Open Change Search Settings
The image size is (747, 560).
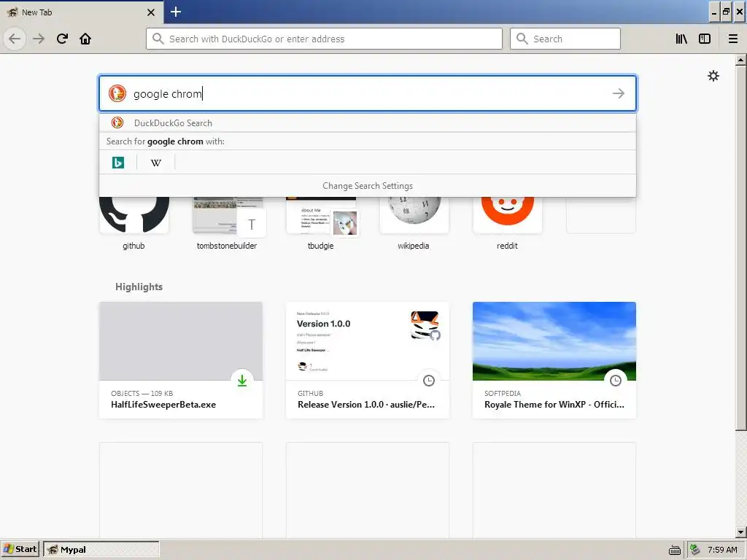pos(368,186)
